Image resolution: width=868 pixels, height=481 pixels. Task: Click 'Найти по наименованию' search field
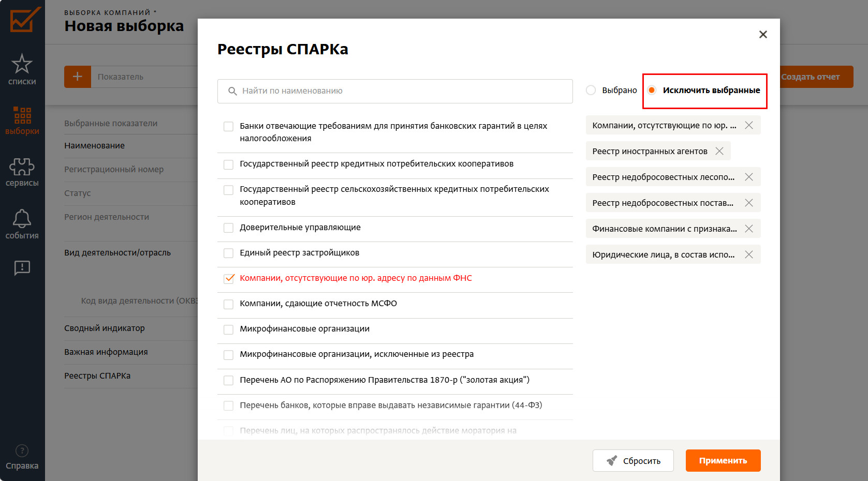(x=395, y=91)
